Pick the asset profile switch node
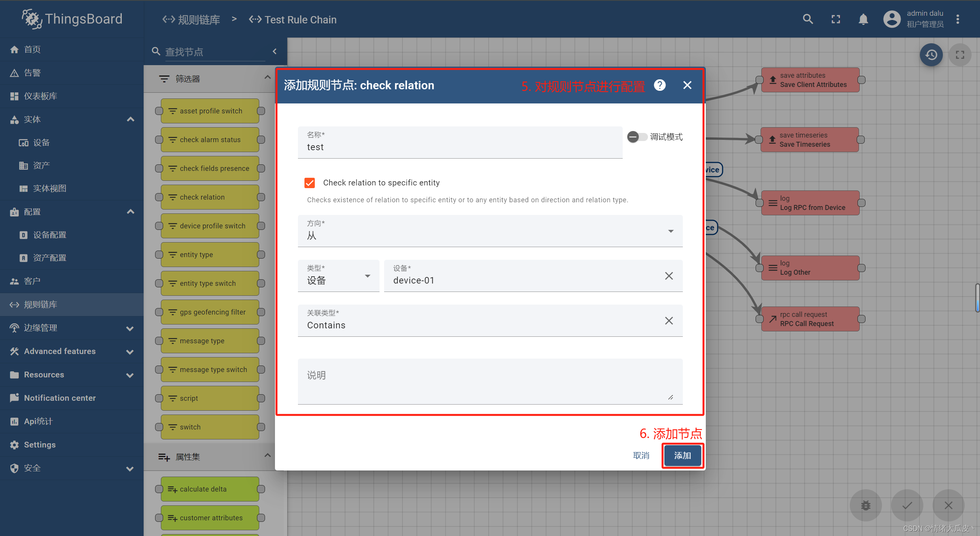Image resolution: width=980 pixels, height=536 pixels. pyautogui.click(x=210, y=111)
